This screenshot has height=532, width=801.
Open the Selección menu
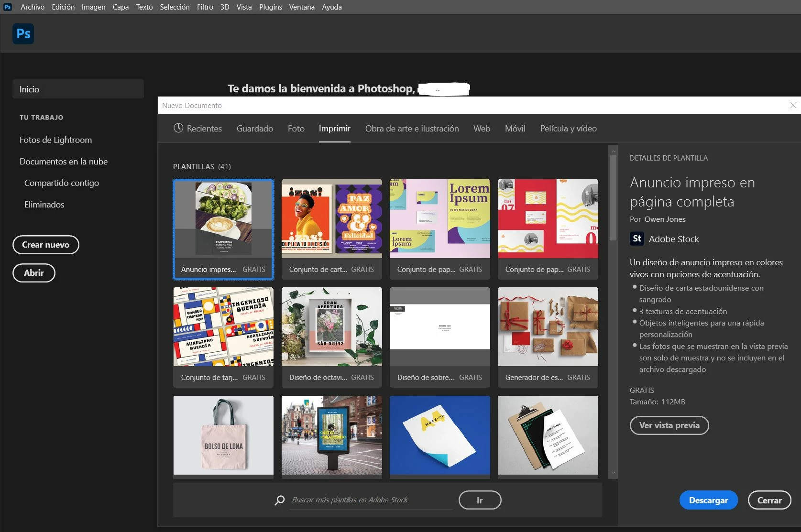point(175,7)
